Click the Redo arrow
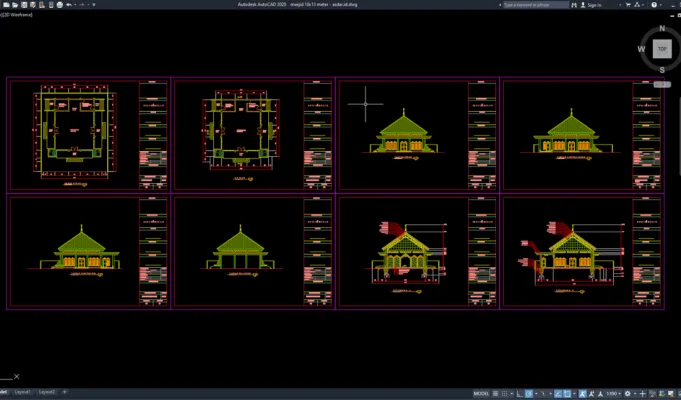Image resolution: width=681 pixels, height=400 pixels. (x=82, y=5)
